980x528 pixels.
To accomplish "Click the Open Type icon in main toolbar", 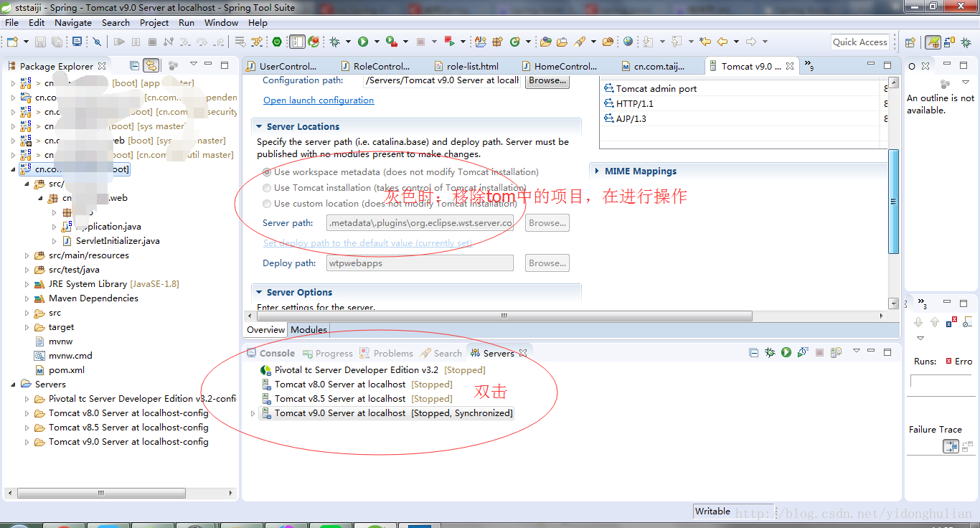I will pyautogui.click(x=546, y=42).
